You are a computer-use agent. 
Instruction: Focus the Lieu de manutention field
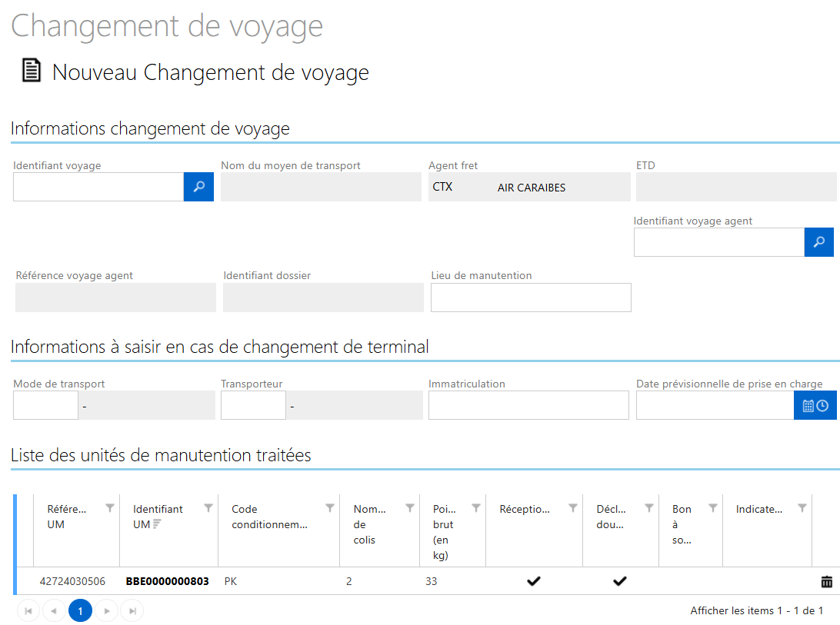531,298
